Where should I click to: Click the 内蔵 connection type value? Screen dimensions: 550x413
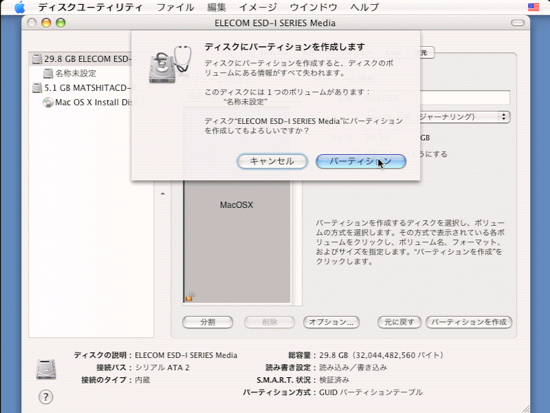coord(142,380)
